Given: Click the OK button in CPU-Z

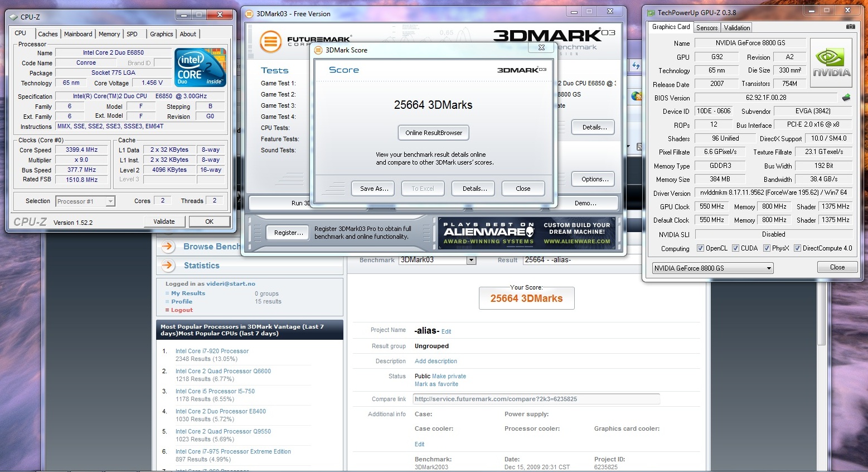Looking at the screenshot, I should 209,221.
